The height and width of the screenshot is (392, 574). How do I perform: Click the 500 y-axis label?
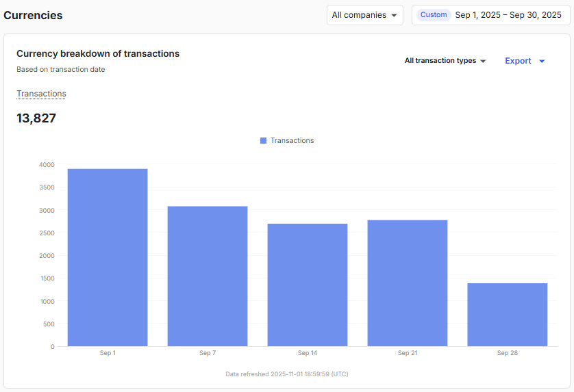click(x=49, y=324)
